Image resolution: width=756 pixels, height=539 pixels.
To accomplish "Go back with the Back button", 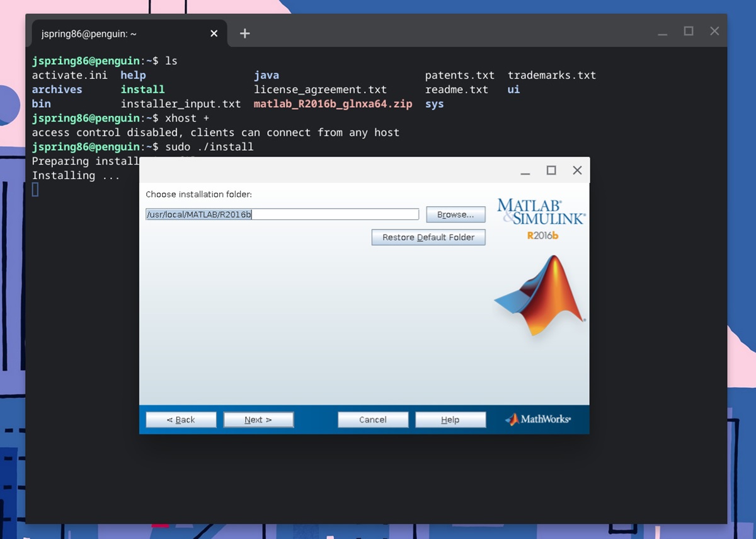I will pyautogui.click(x=181, y=419).
